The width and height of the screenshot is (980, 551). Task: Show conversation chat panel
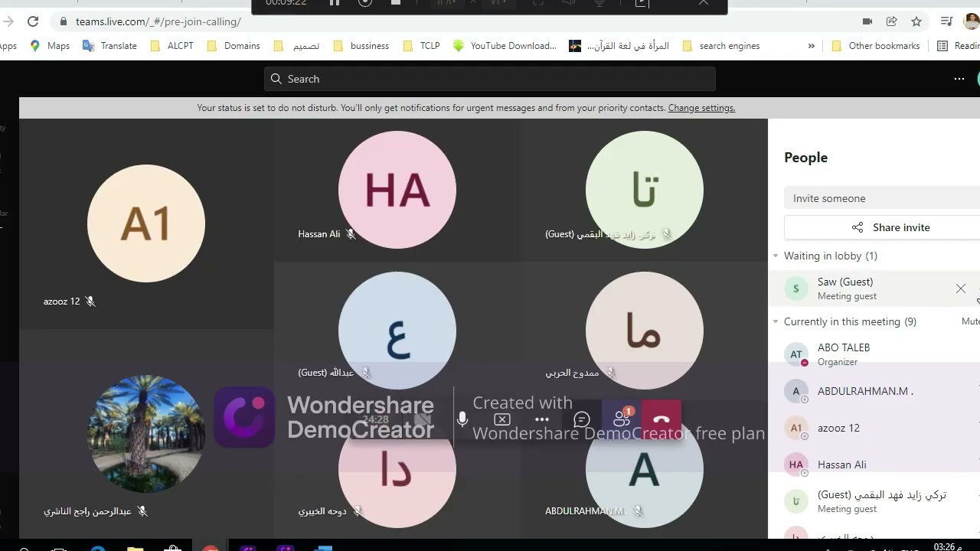[582, 419]
